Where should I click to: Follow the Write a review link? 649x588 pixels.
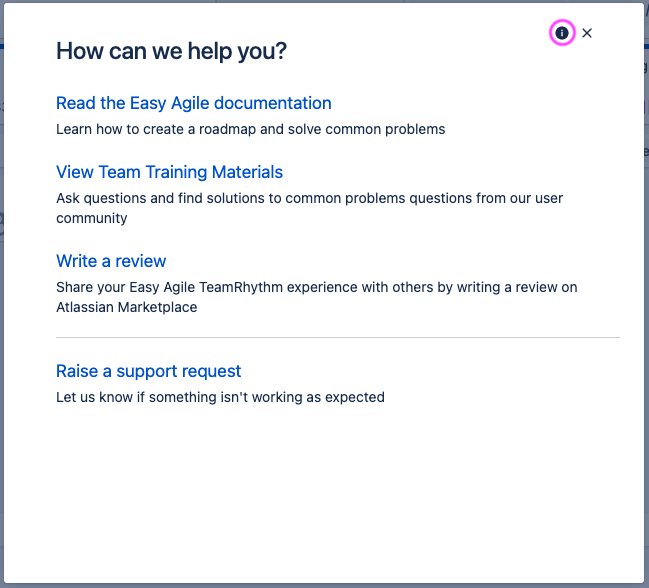pyautogui.click(x=111, y=261)
